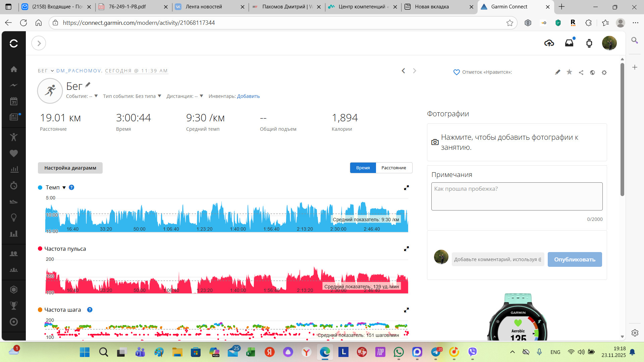The image size is (644, 362).
Task: Open the reports bar chart sidebar icon
Action: [14, 169]
